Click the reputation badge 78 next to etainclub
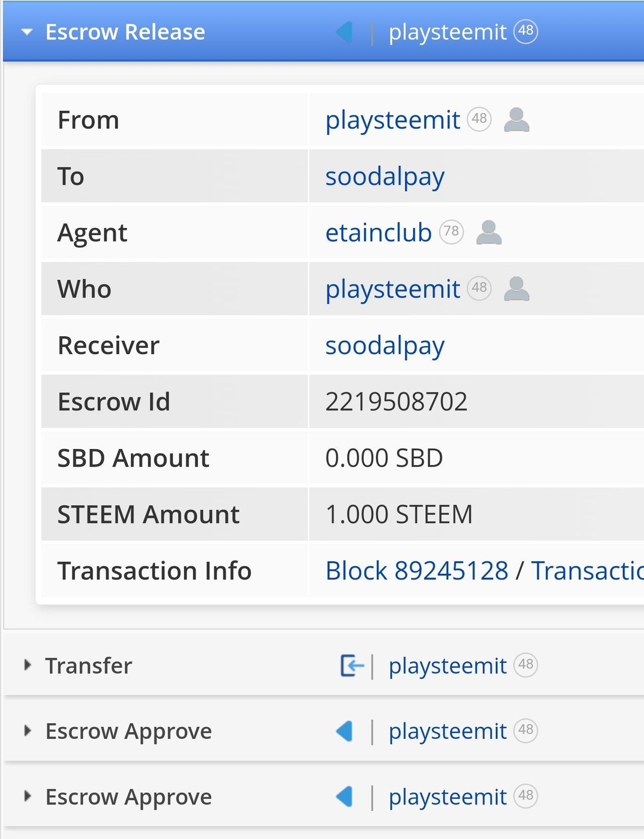644x839 pixels. pyautogui.click(x=451, y=232)
